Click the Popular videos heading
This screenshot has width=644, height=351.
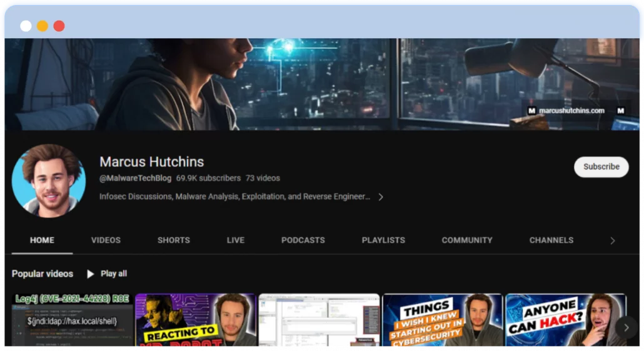pos(43,274)
